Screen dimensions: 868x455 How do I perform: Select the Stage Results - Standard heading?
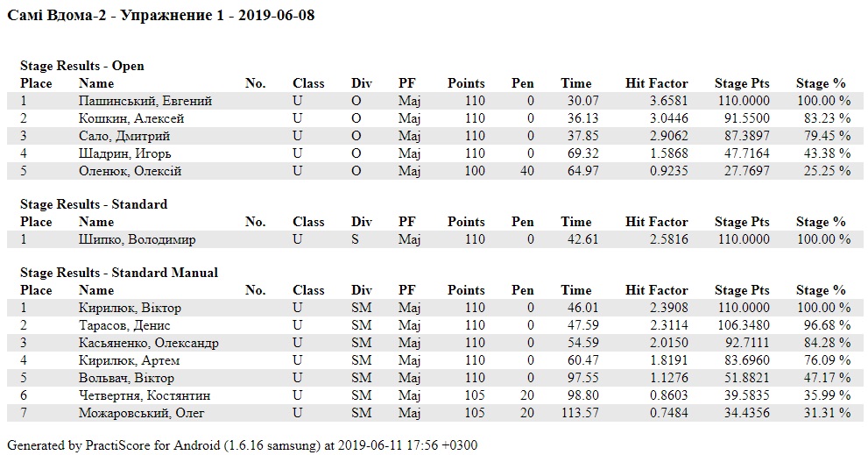pos(94,204)
